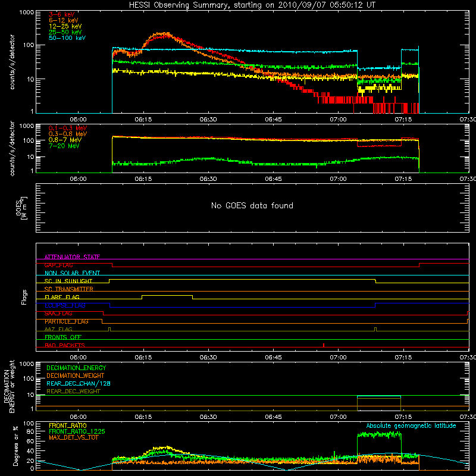Viewport: 476px width, 476px height.
Task: Click the "Absolute geomagnetic latitude" label
Action: 411,425
